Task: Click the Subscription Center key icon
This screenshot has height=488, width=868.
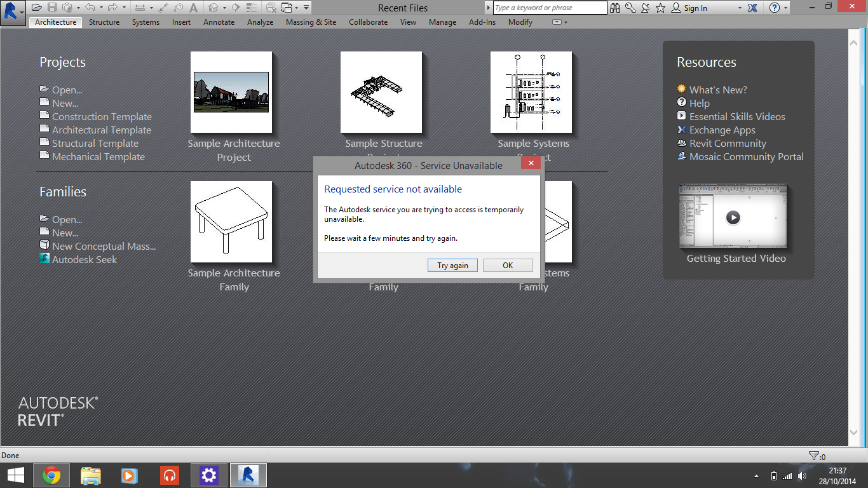Action: coord(630,8)
